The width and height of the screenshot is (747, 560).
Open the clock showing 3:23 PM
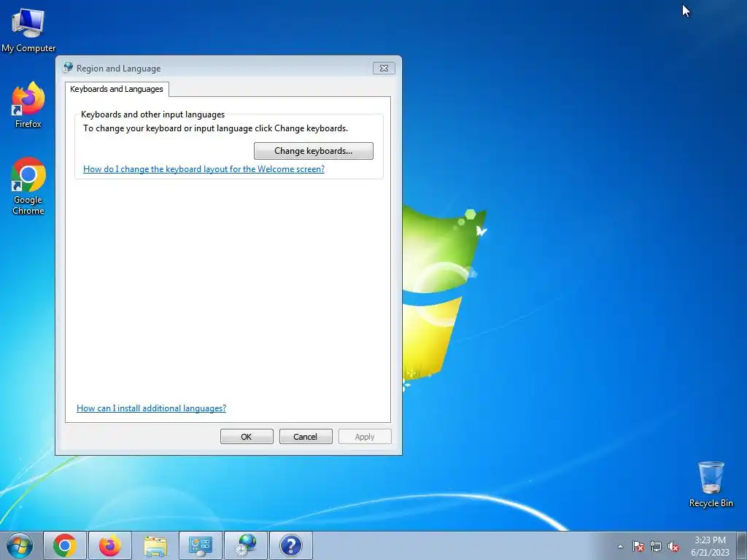coord(710,546)
